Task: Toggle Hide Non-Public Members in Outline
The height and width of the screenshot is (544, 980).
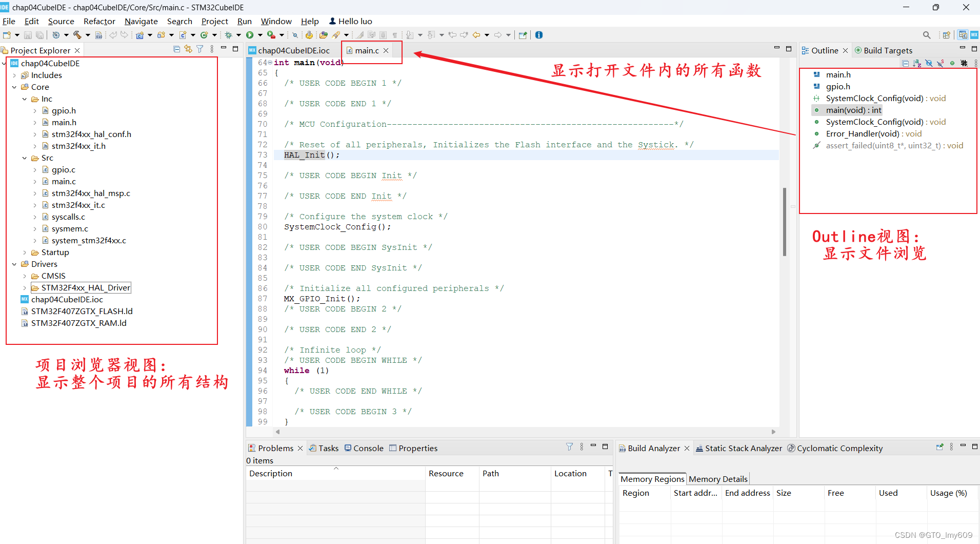Action: click(952, 63)
